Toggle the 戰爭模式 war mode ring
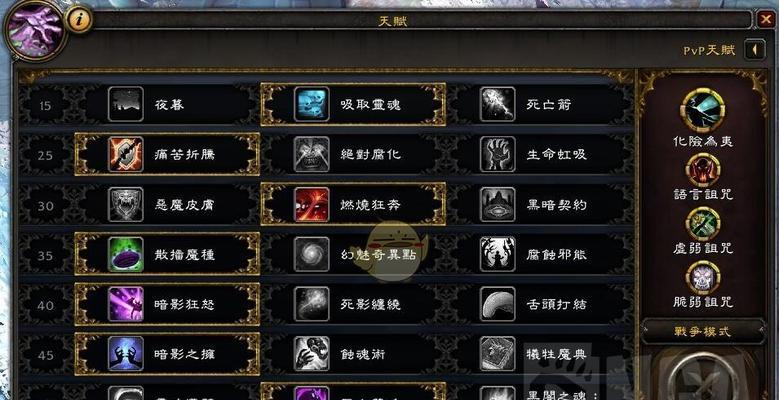Image resolution: width=779 pixels, height=400 pixels. coord(703,376)
